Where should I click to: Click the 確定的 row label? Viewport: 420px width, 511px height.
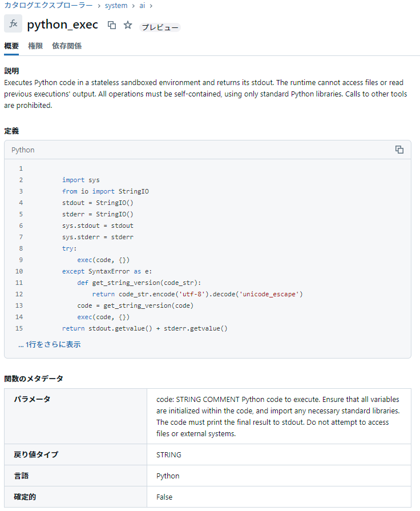pos(25,497)
